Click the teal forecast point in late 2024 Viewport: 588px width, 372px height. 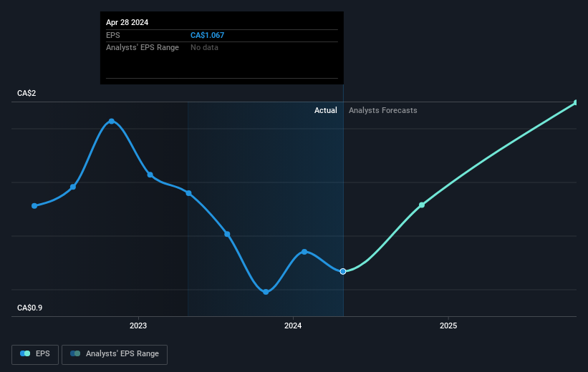(x=422, y=205)
